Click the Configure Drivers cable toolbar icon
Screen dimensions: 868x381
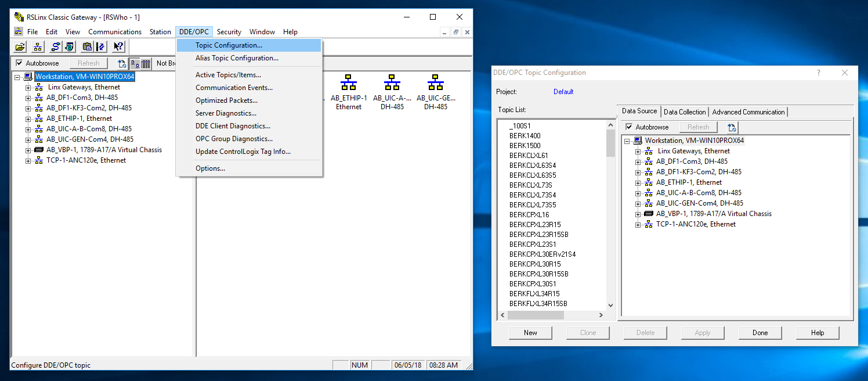[56, 47]
